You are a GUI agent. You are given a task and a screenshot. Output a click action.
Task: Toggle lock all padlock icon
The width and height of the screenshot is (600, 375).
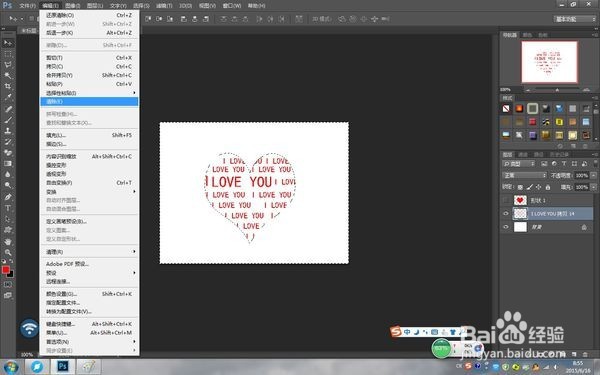pyautogui.click(x=548, y=187)
